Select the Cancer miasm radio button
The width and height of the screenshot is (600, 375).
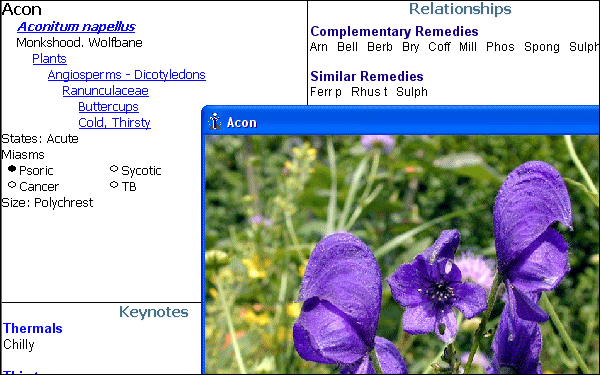(12, 185)
